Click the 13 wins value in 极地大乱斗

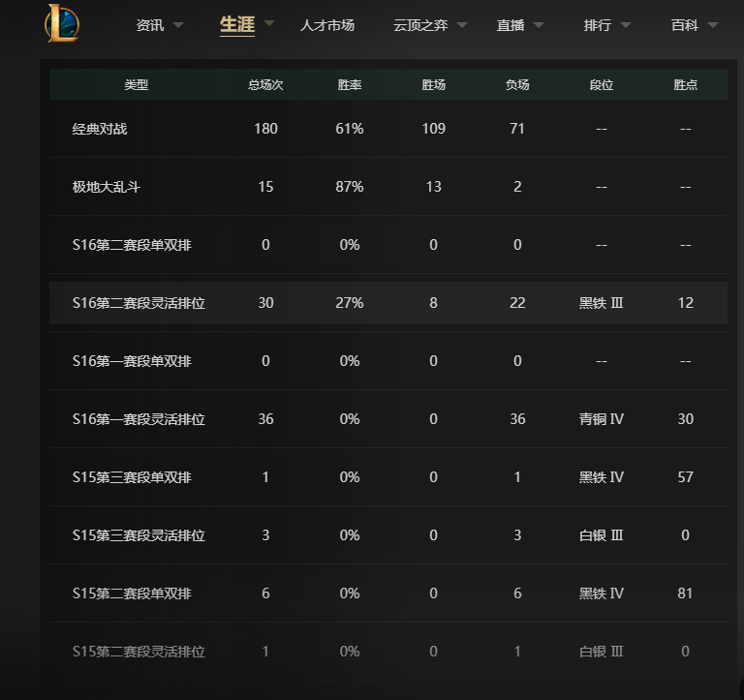(x=434, y=187)
